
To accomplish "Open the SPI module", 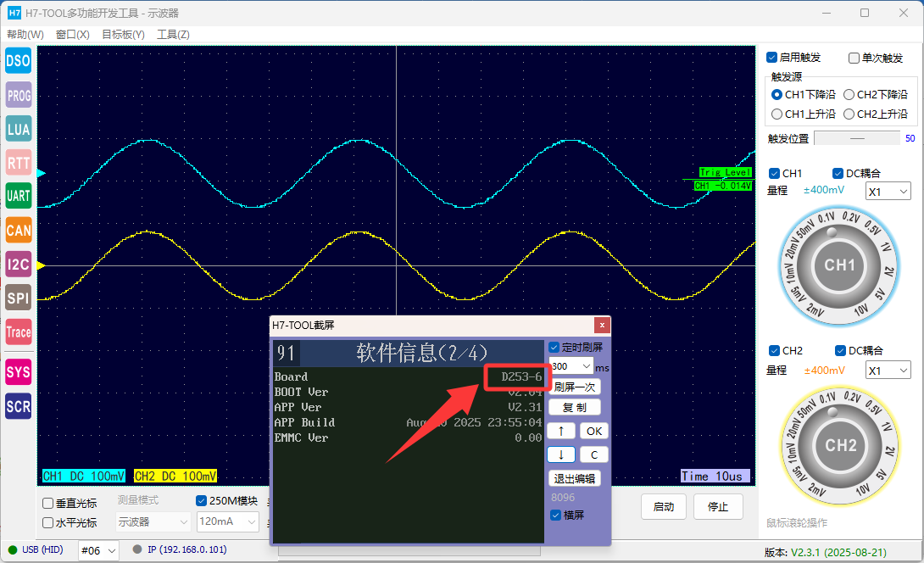I will (19, 298).
